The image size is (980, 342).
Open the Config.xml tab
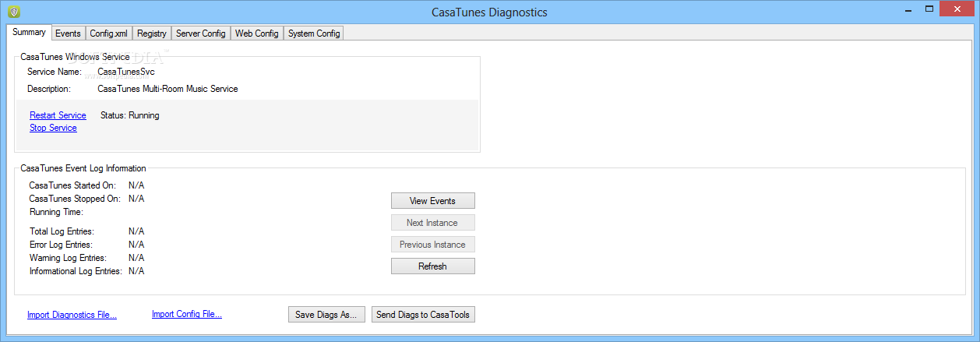click(x=108, y=33)
